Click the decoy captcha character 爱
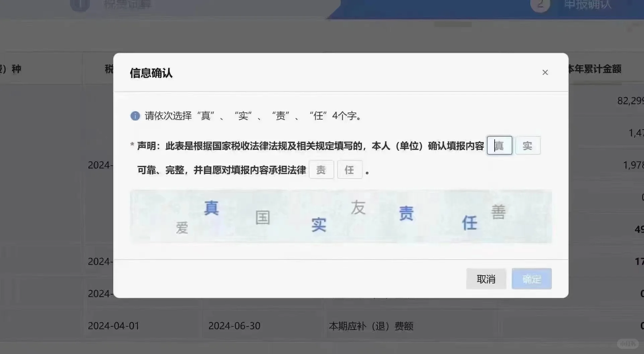Screen dimensions: 644x354 click(182, 228)
